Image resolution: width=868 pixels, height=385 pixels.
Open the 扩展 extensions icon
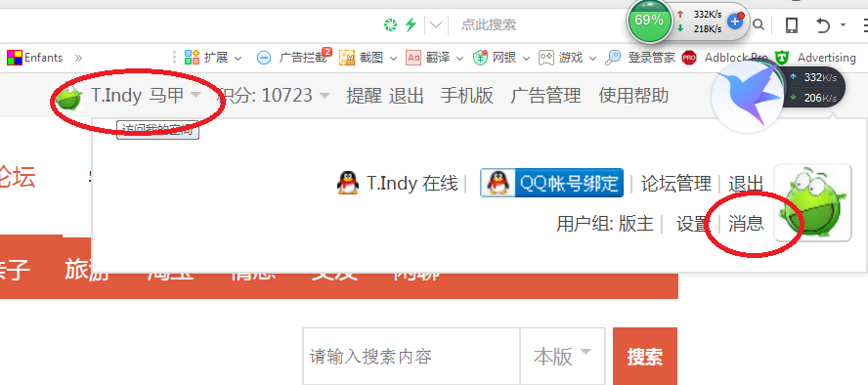point(193,57)
